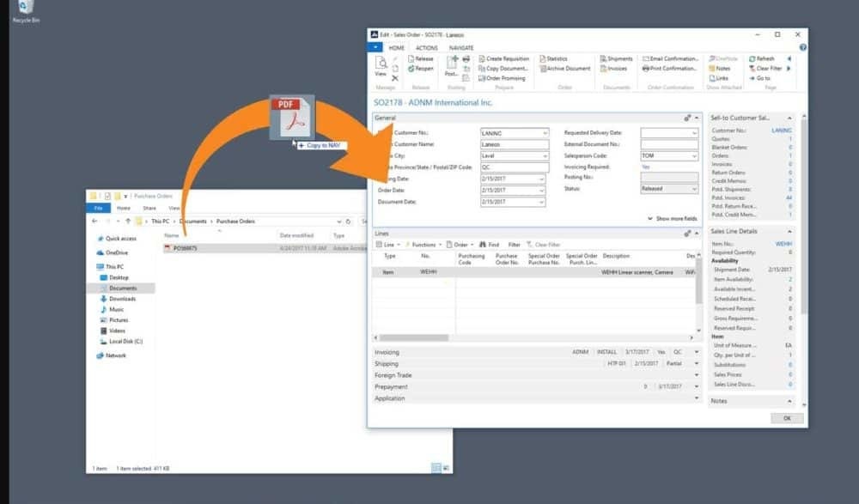This screenshot has width=859, height=504.
Task: Click the OK button
Action: point(787,417)
